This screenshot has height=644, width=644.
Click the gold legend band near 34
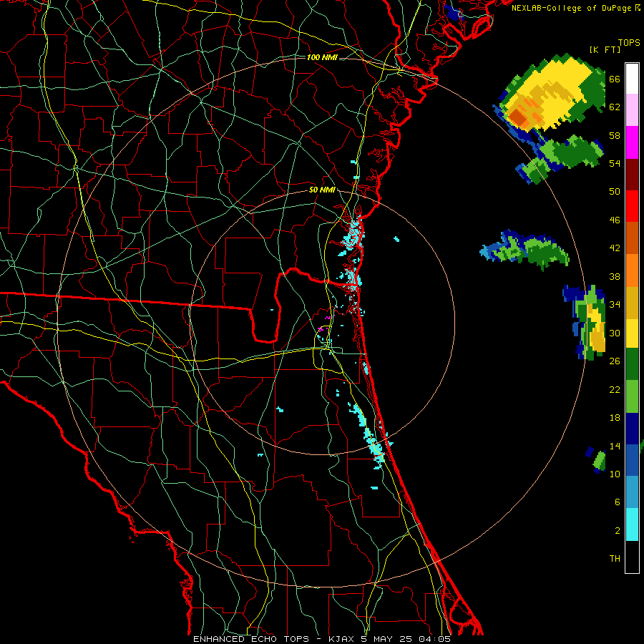click(632, 302)
